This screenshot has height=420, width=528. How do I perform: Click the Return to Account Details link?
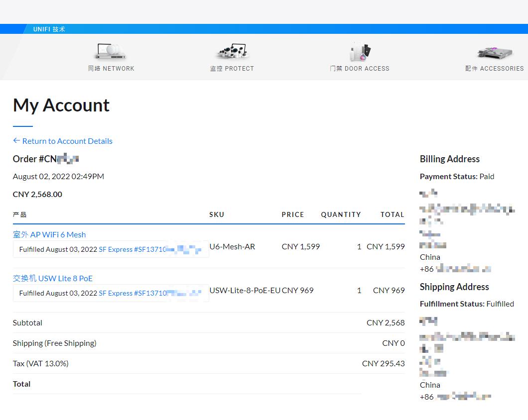tap(67, 141)
